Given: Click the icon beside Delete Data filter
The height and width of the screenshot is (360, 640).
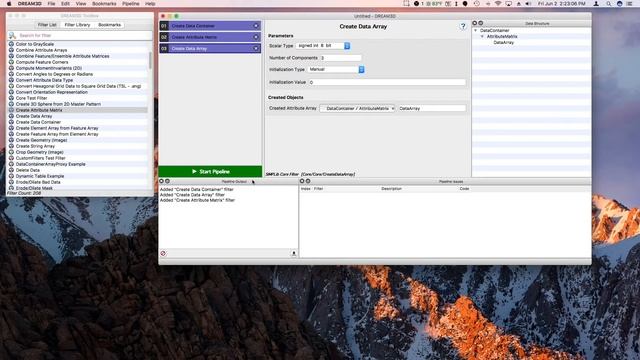Looking at the screenshot, I should click(x=11, y=170).
